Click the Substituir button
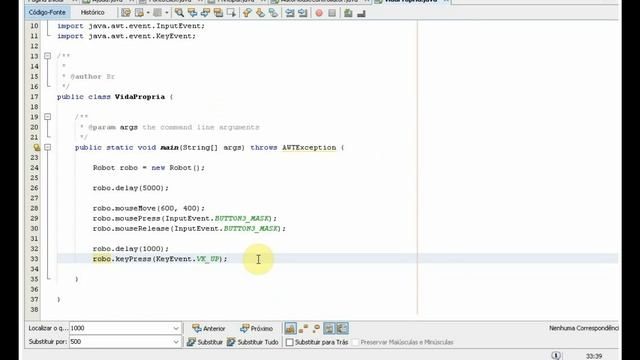 (x=204, y=342)
